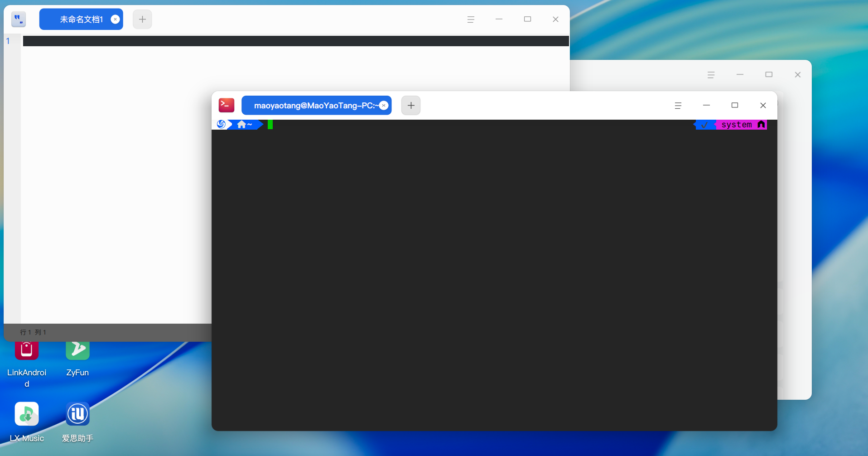Open LinkAndroid desktop icon

click(27, 363)
